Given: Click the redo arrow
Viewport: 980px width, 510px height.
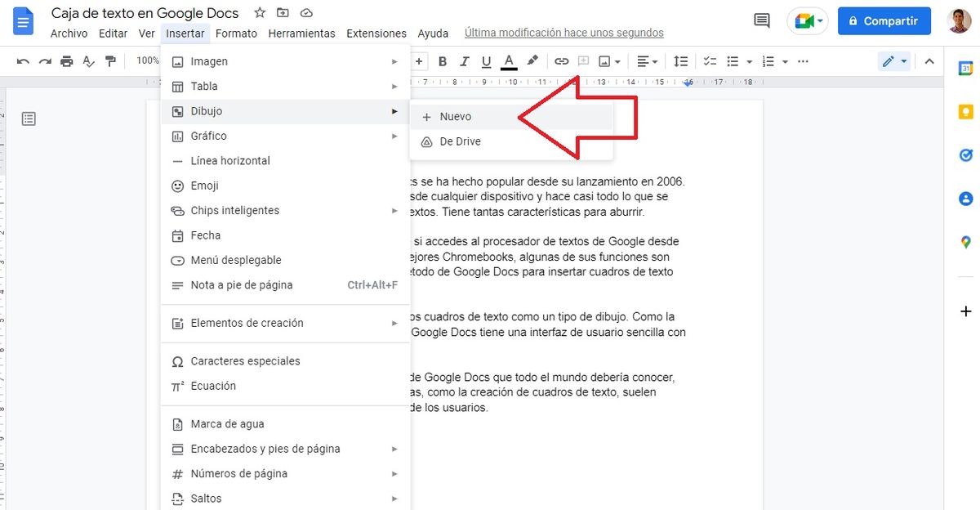Looking at the screenshot, I should point(45,61).
